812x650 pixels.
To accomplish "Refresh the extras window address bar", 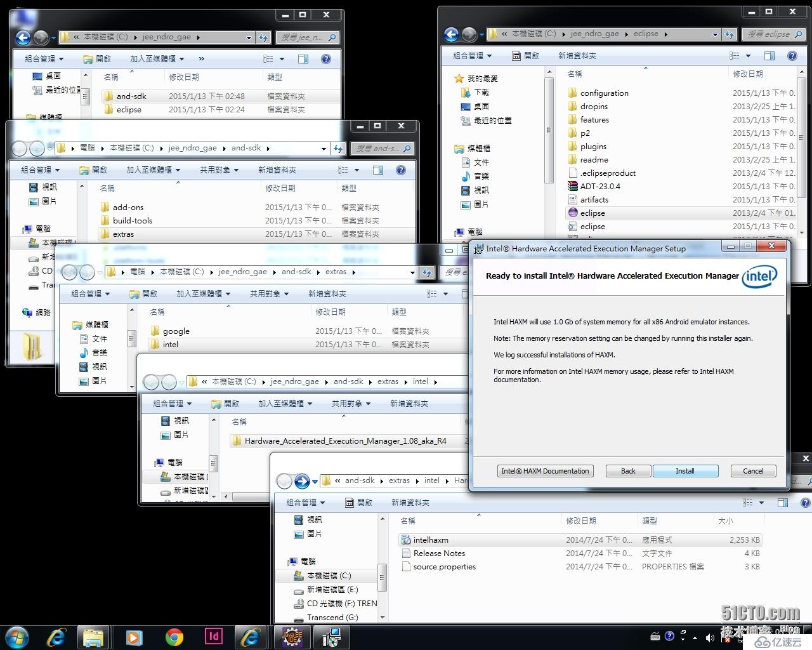I will coord(428,272).
